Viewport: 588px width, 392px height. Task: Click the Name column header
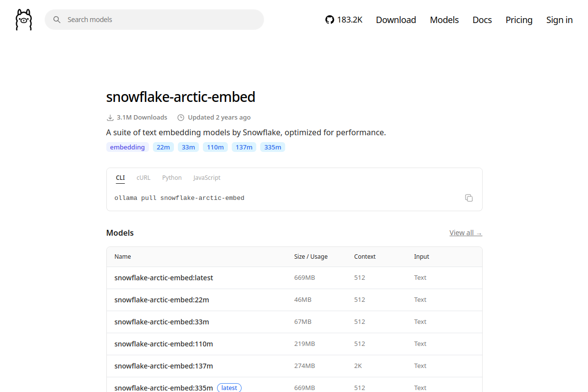point(122,257)
